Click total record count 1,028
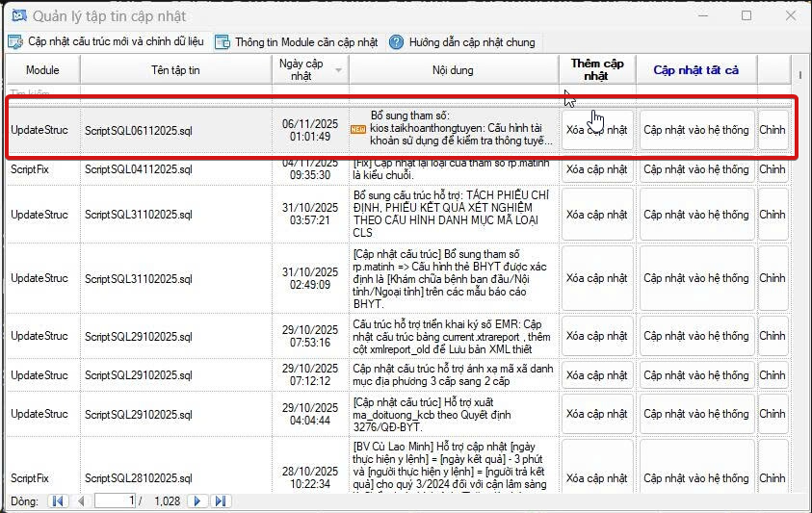This screenshot has height=513, width=812. point(168,501)
